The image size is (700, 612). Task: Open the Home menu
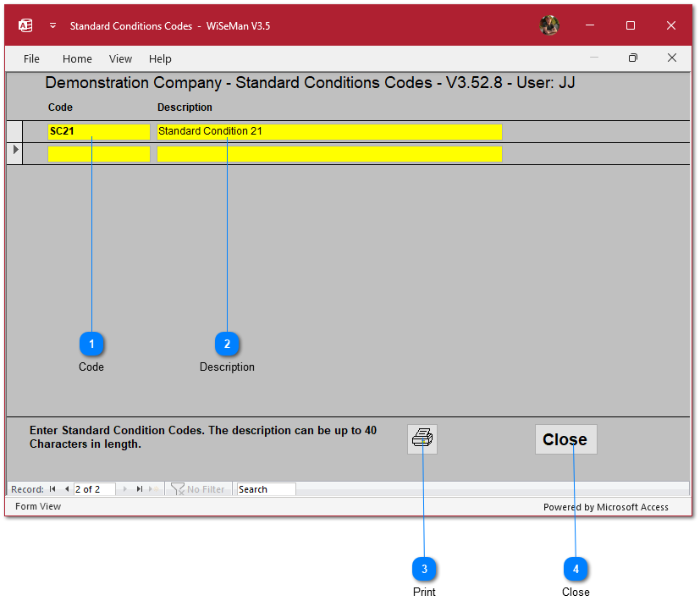point(77,58)
